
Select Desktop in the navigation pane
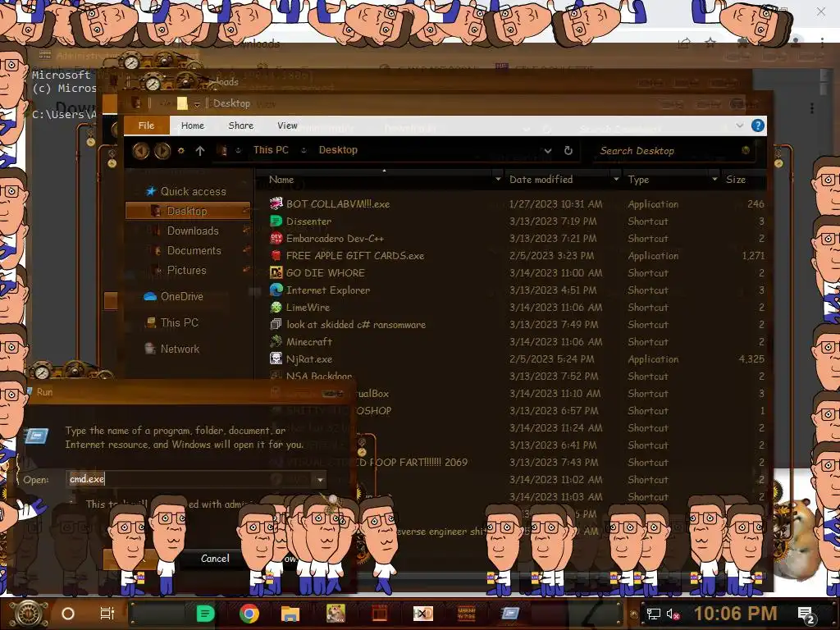[188, 211]
